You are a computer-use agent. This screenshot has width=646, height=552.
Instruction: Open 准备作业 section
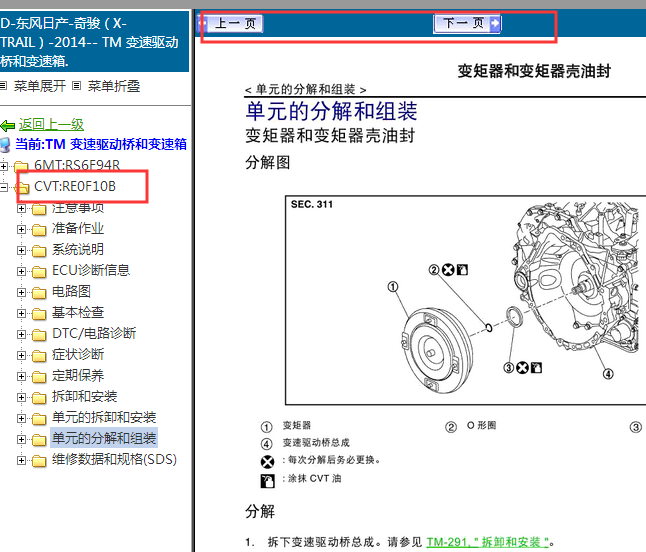coord(78,228)
